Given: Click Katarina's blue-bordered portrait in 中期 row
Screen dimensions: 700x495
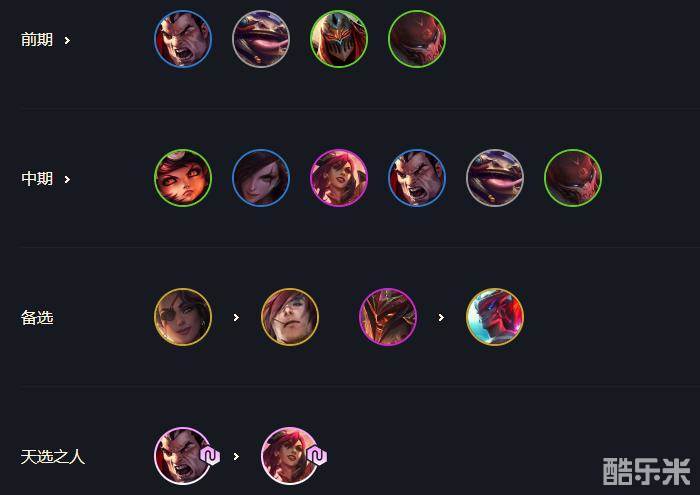Looking at the screenshot, I should pos(261,178).
